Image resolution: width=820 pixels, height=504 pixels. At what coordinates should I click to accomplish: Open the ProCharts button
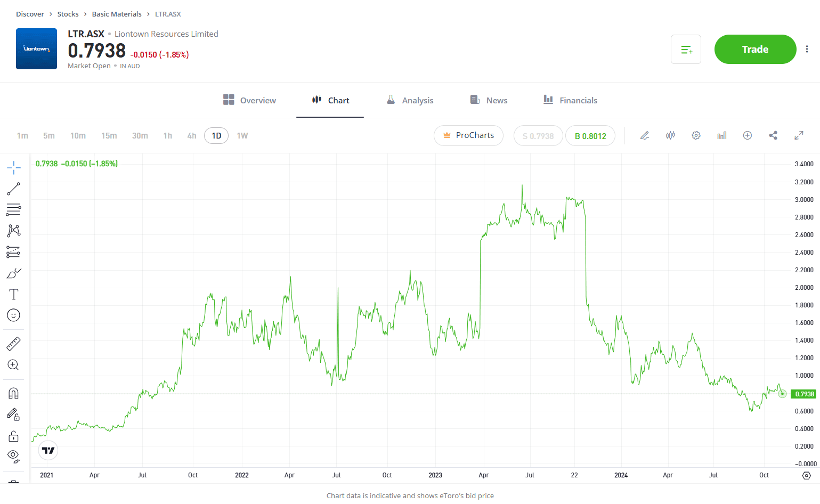468,135
